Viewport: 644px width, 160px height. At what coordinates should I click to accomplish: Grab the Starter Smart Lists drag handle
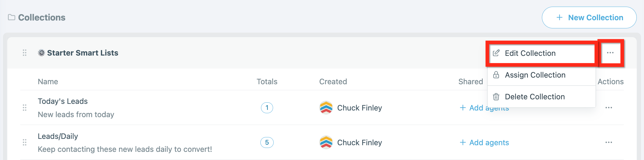[24, 53]
